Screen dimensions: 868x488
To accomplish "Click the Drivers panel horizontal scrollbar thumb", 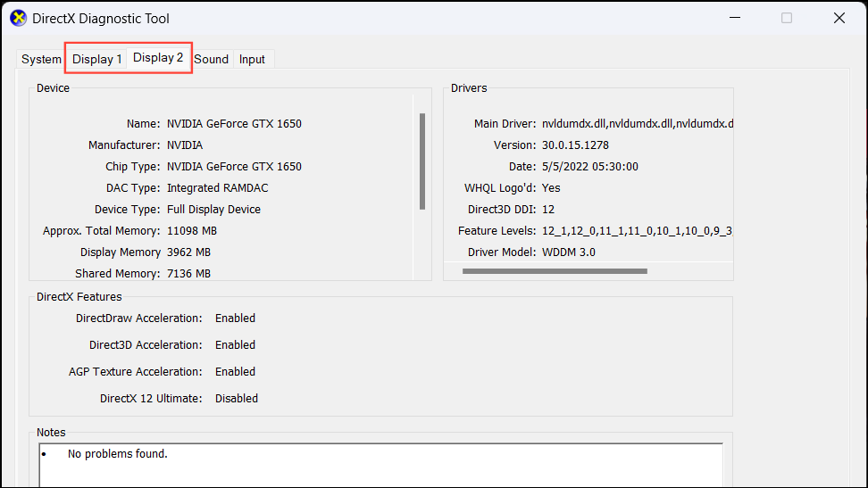I will pos(555,271).
